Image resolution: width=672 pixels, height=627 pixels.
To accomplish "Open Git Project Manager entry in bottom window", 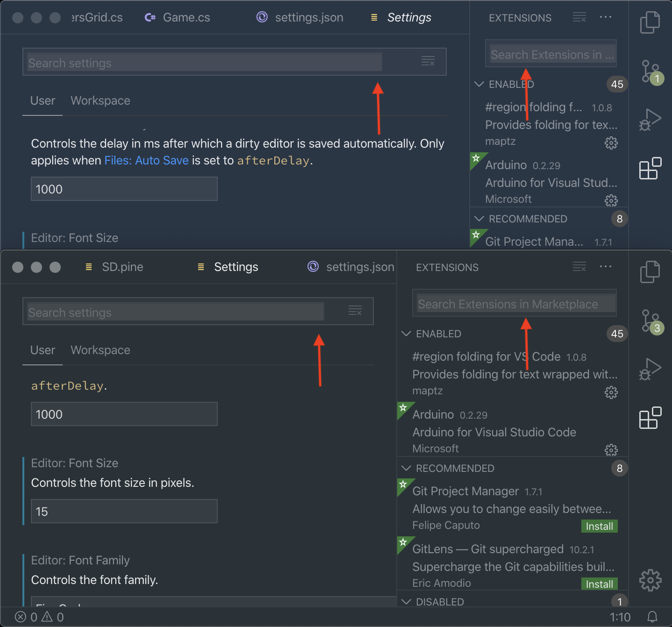I will coord(512,507).
